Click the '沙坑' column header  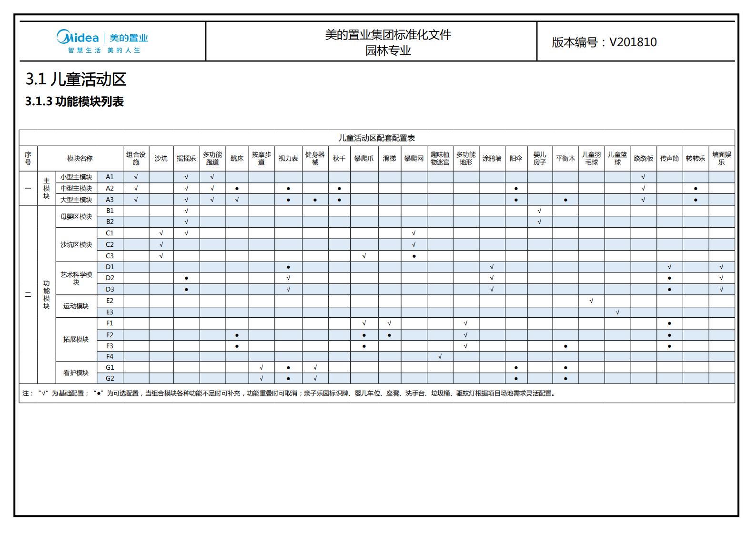161,158
